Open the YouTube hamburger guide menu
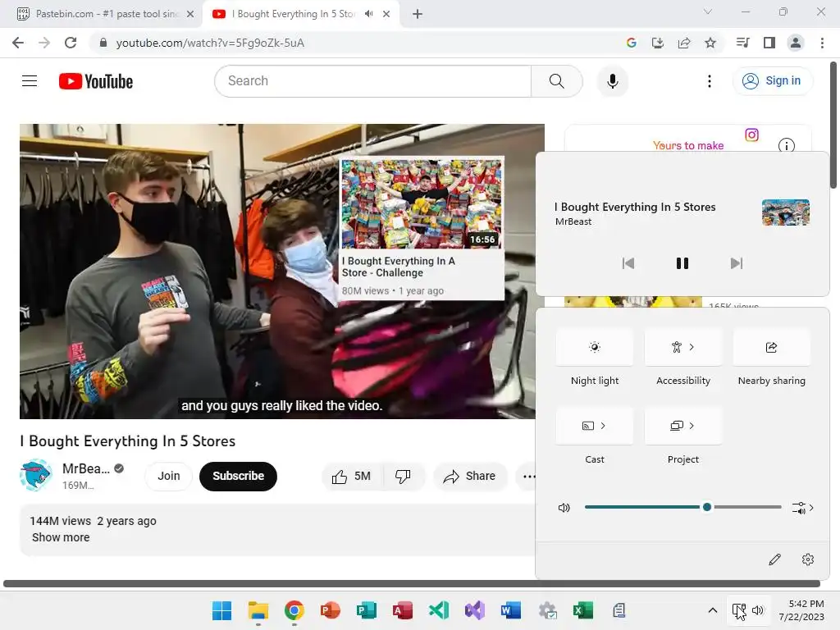 30,81
